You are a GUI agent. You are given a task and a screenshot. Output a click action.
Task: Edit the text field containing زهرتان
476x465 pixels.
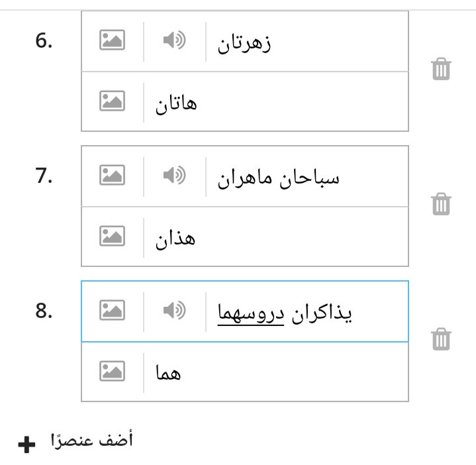pos(307,42)
